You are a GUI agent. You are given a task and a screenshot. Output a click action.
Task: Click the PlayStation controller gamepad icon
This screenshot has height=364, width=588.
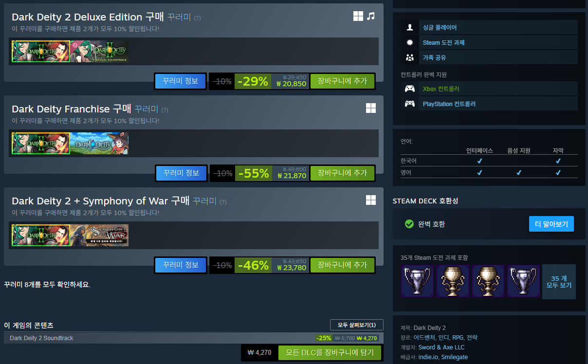(x=410, y=104)
